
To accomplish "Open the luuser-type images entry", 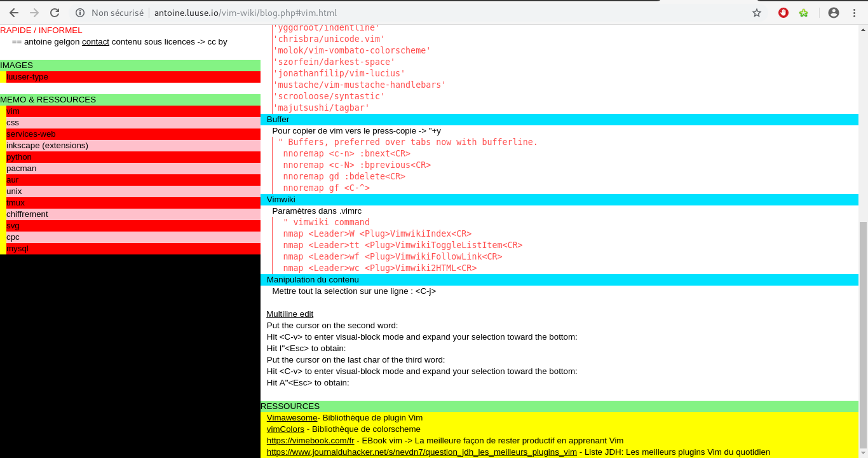I will [x=27, y=77].
